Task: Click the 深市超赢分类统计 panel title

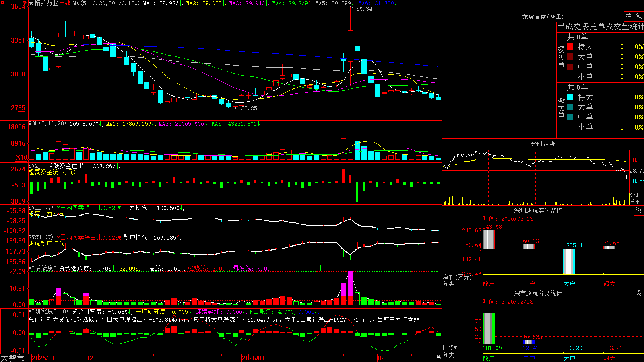Action: tap(538, 293)
